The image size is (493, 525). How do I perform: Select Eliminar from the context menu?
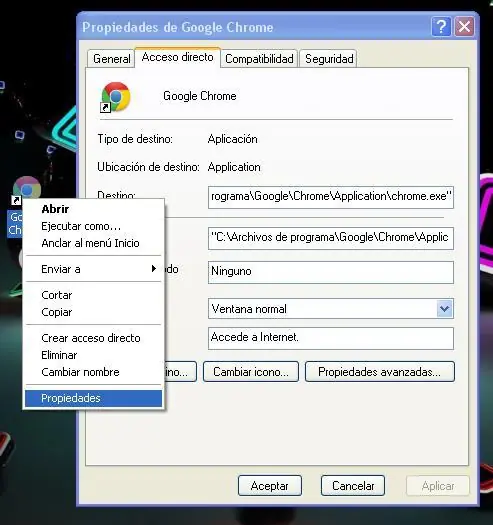click(94, 355)
